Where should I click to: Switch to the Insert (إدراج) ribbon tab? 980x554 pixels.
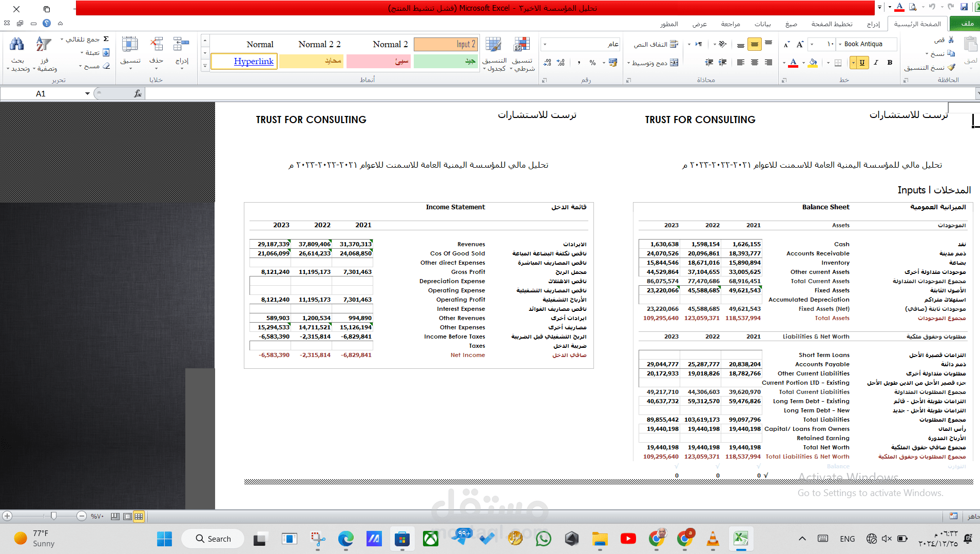pos(873,24)
